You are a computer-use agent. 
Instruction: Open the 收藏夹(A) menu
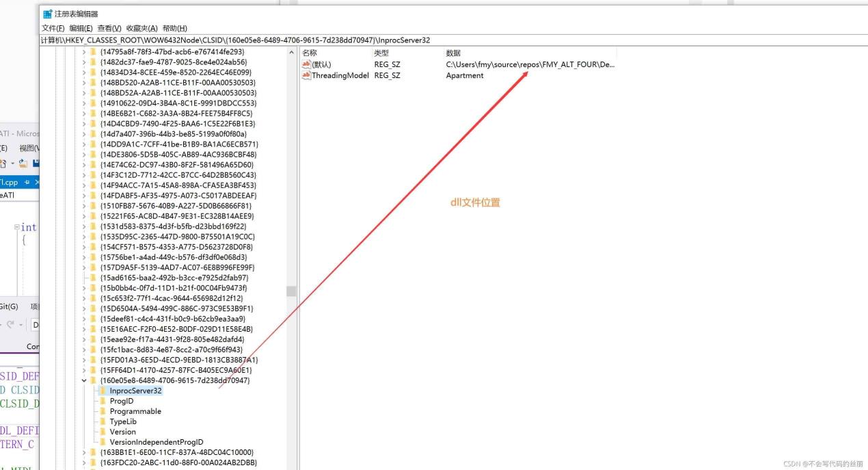(x=141, y=28)
